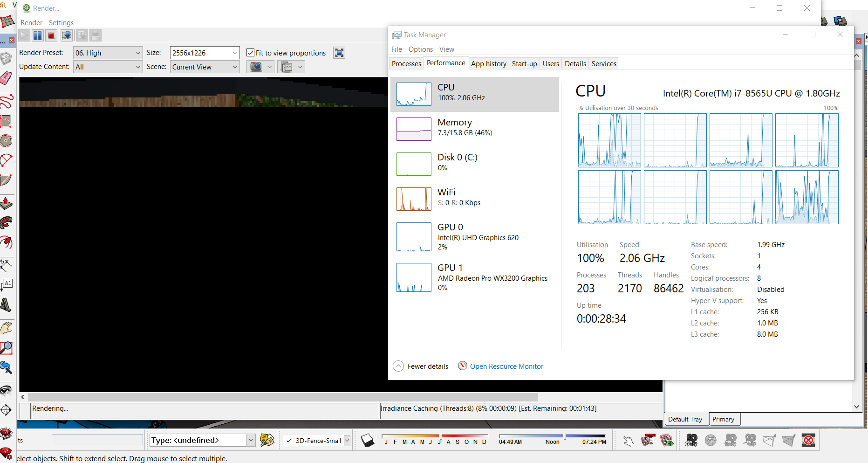Viewport: 868px width, 463px height.
Task: Open the Settings menu in the Render window
Action: coord(61,22)
